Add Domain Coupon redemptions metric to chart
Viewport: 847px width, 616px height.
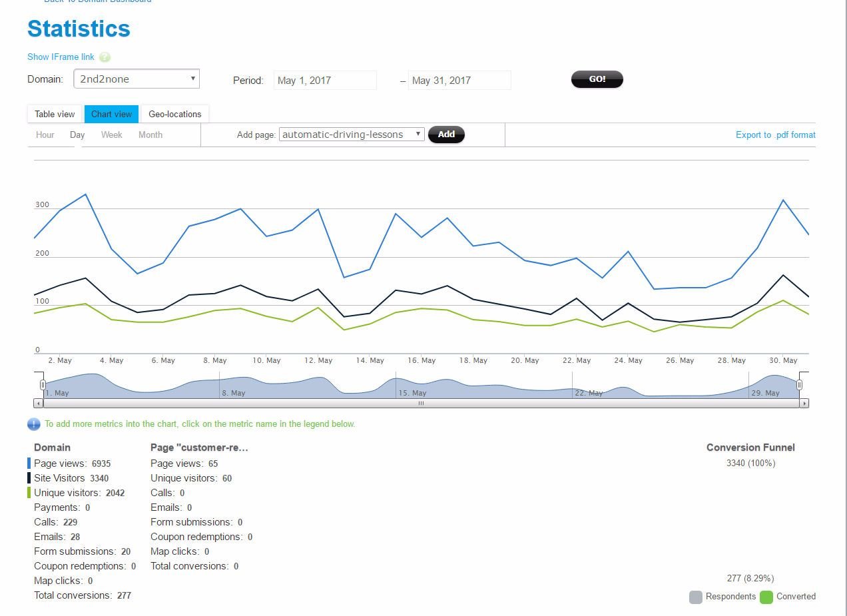(x=85, y=566)
